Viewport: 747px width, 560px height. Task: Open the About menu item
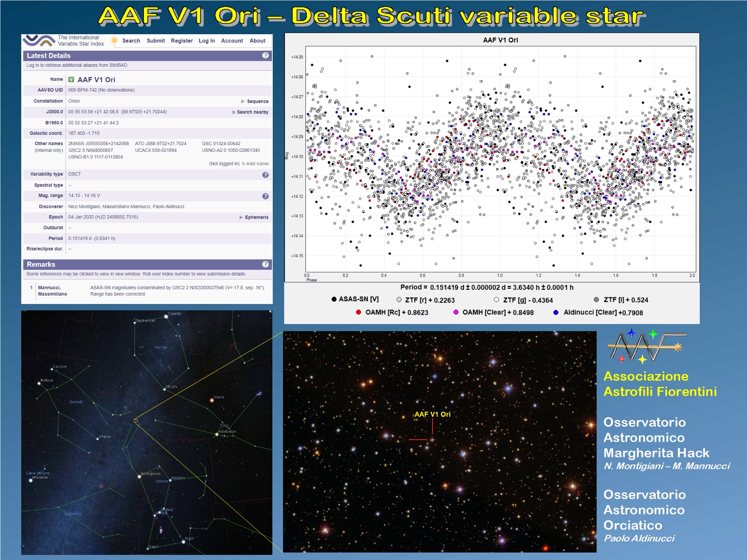tap(257, 41)
